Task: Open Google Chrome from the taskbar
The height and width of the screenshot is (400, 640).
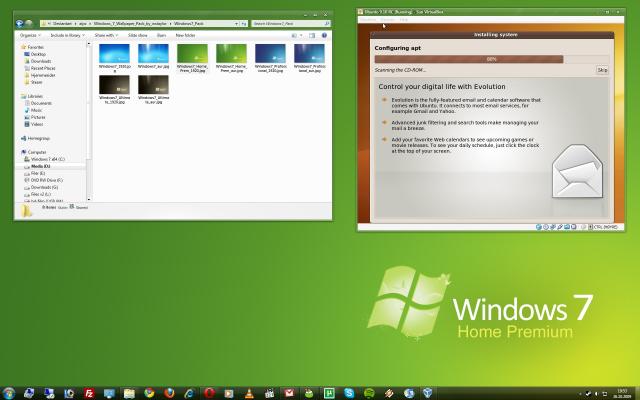Action: tap(149, 393)
